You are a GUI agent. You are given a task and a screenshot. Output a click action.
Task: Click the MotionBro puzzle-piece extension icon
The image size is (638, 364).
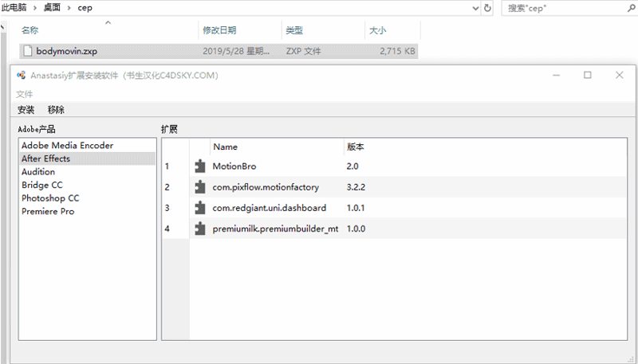(200, 166)
